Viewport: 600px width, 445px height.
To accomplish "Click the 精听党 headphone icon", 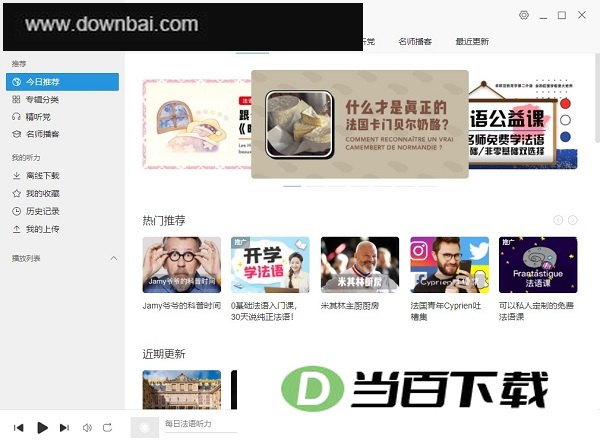I will (16, 117).
